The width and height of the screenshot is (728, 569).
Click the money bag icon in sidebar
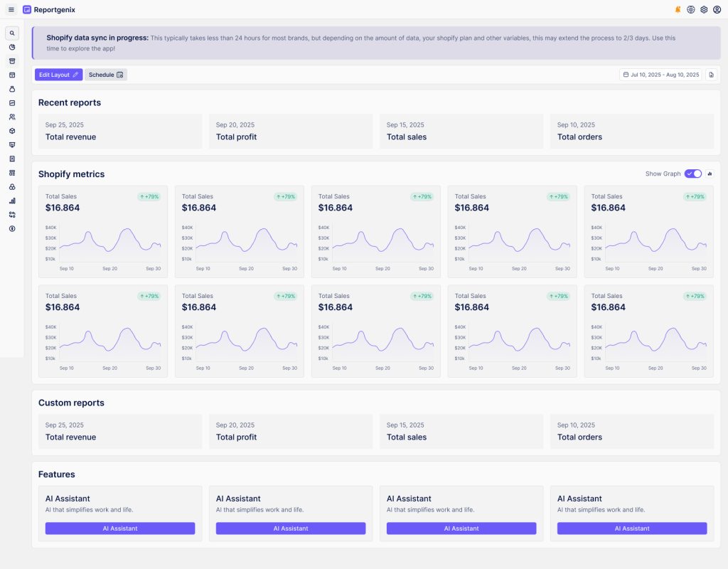pyautogui.click(x=12, y=89)
